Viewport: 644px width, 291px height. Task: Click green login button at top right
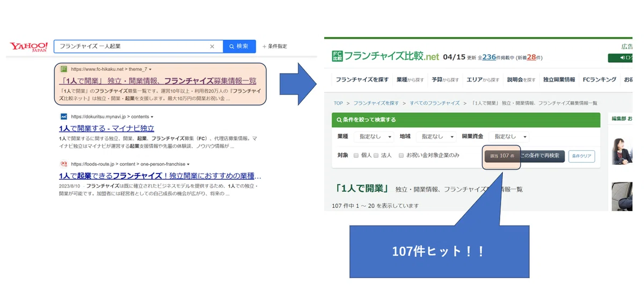621,58
